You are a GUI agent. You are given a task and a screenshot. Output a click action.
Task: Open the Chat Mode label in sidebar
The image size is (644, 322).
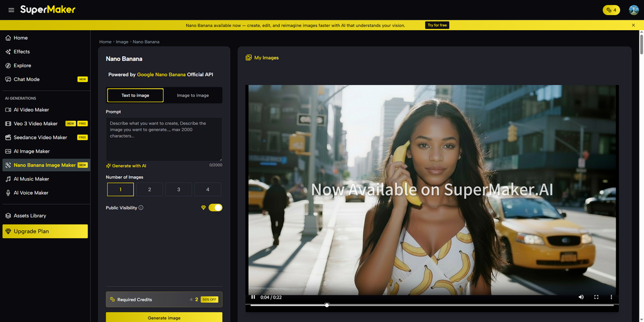coord(26,79)
